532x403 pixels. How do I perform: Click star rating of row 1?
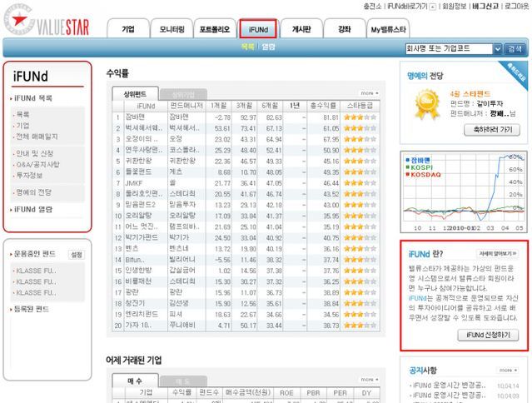coord(360,117)
